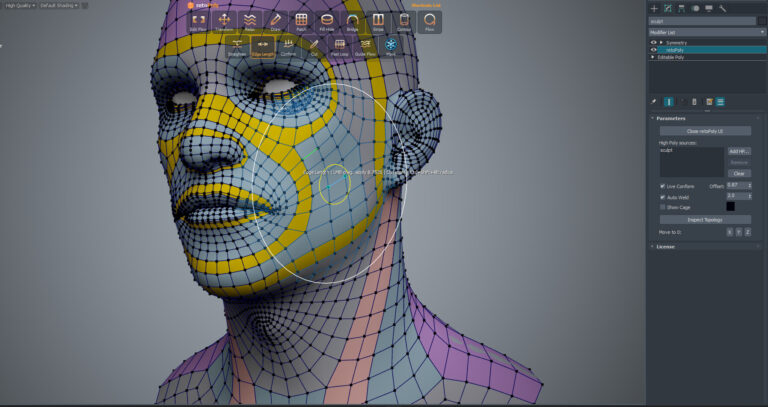The width and height of the screenshot is (768, 407).
Task: Select the Edge Length tool
Action: coord(263,47)
